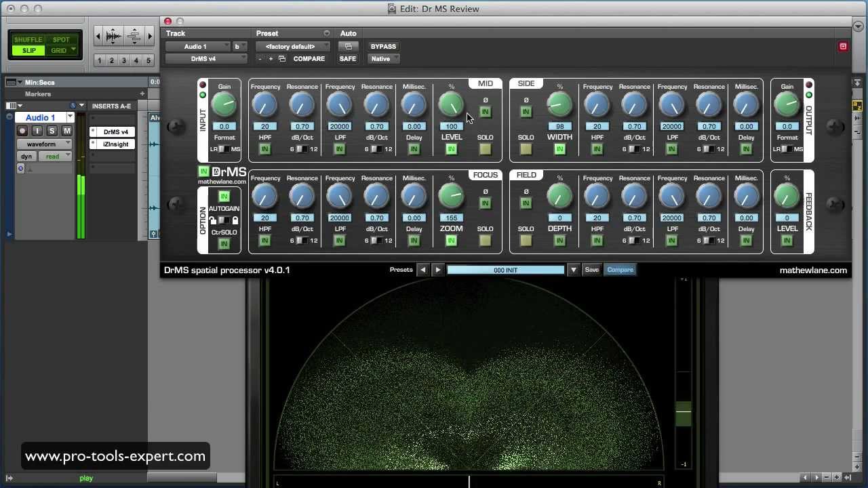
Task: Click the MID LEVEL percent knob
Action: (x=451, y=104)
